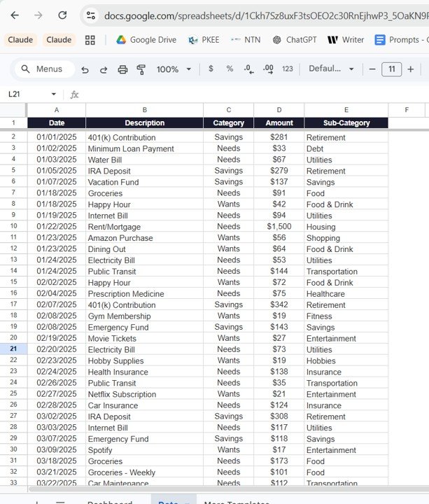Click the font size field showing 11
The image size is (429, 504).
[x=391, y=69]
